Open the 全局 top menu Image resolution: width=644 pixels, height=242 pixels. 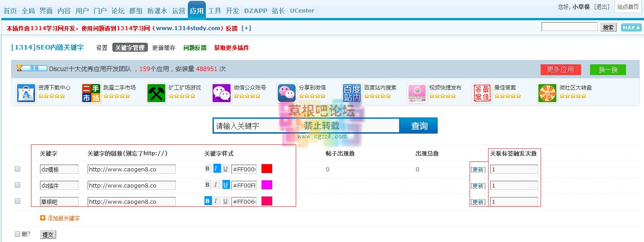28,11
